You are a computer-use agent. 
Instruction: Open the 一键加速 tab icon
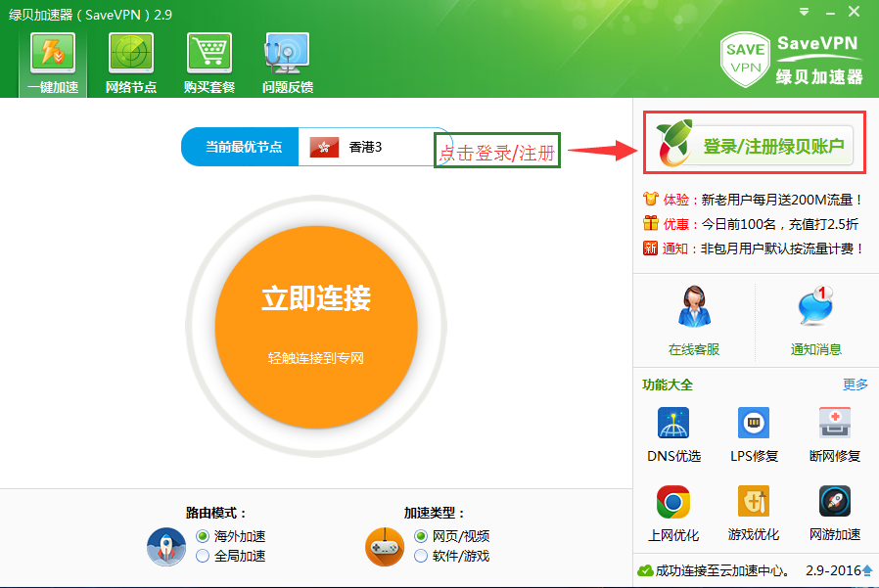pos(53,53)
